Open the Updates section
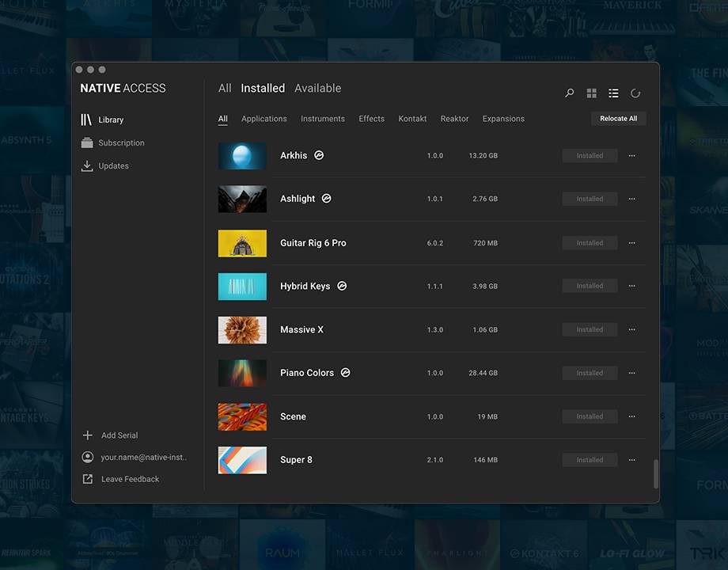728x570 pixels. pos(113,166)
